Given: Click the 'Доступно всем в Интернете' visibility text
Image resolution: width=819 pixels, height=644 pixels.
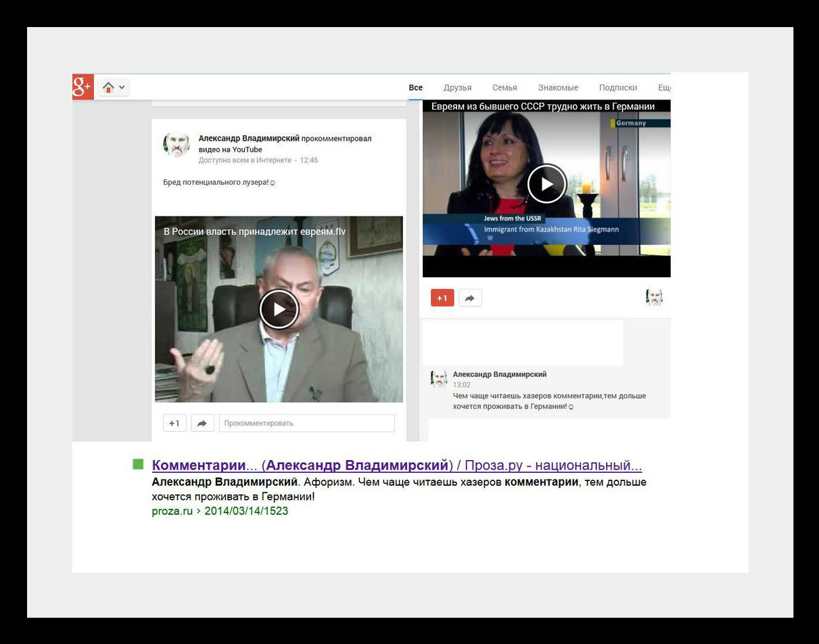Looking at the screenshot, I should pos(245,160).
